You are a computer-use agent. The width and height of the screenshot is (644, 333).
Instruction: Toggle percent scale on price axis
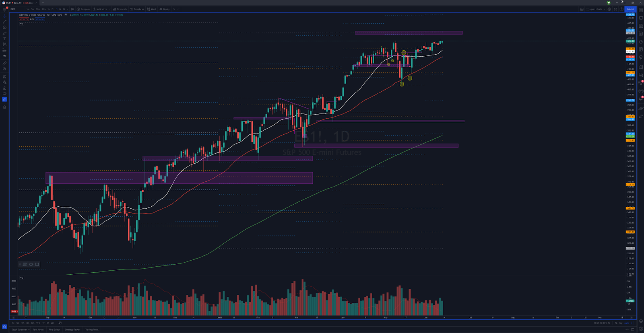(x=616, y=323)
